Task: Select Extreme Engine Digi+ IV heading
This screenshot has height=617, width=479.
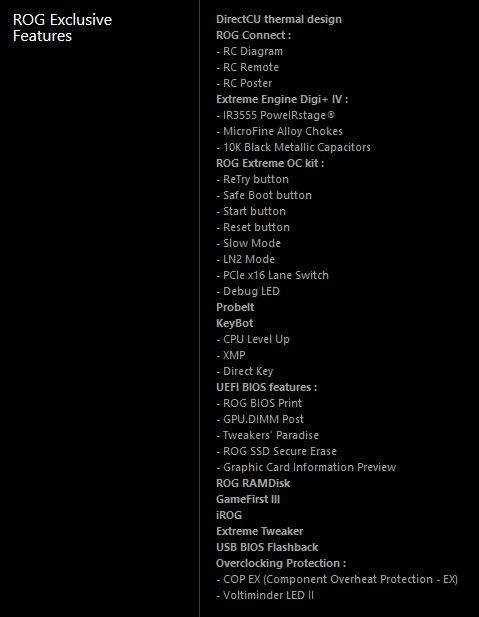Action: point(282,99)
